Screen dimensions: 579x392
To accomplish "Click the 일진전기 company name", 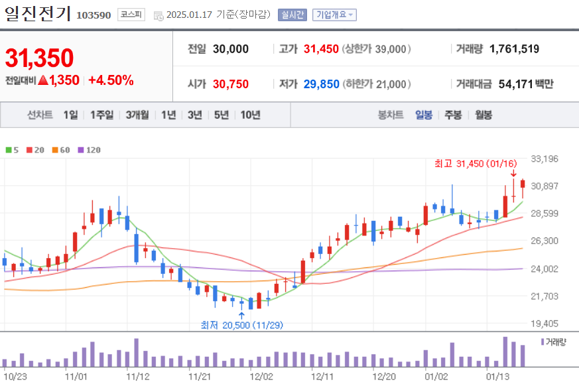I will click(x=37, y=14).
